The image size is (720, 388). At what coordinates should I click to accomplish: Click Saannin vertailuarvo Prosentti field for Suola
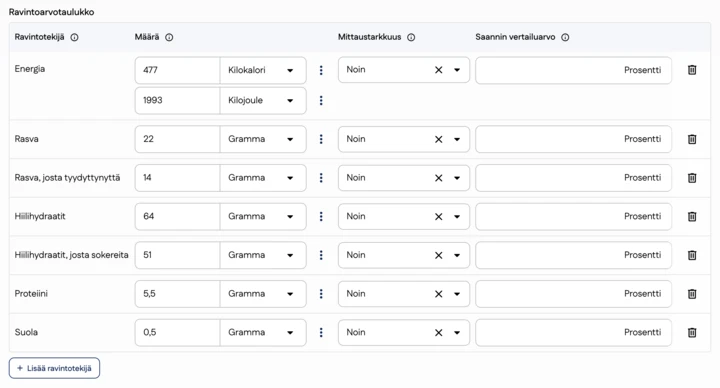[574, 332]
